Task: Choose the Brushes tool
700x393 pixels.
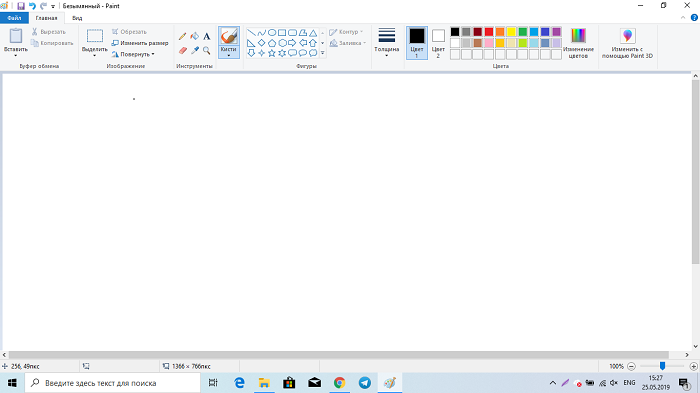Action: point(229,36)
